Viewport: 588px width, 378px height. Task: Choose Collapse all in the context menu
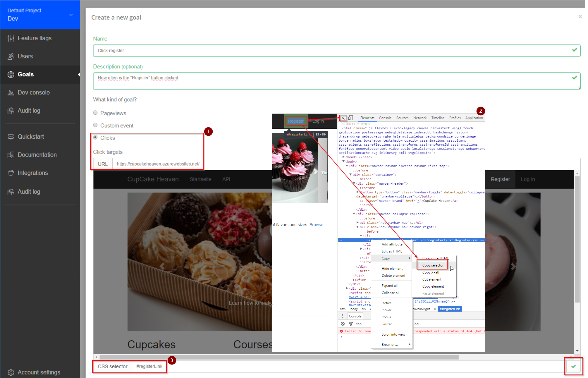(x=392, y=293)
